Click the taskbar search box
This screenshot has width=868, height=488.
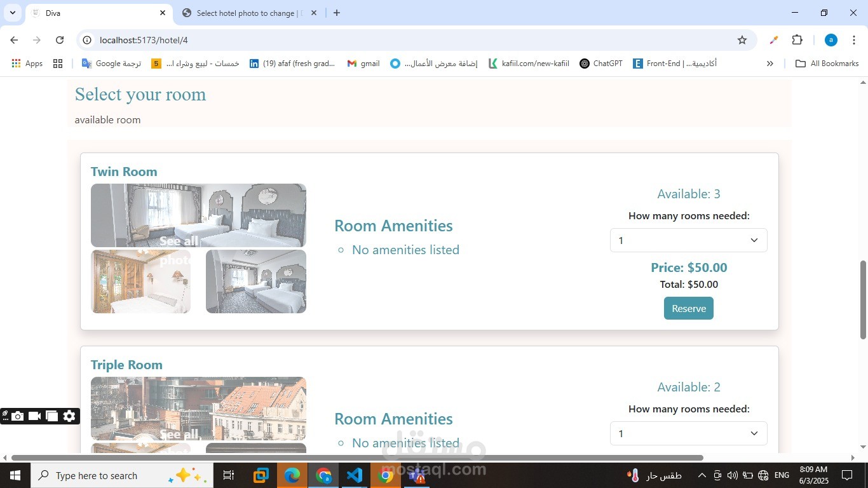point(121,475)
